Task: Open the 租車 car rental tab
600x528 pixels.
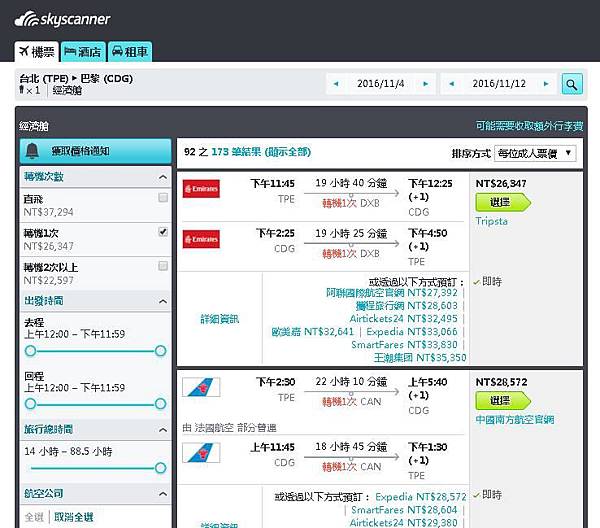Action: click(130, 52)
